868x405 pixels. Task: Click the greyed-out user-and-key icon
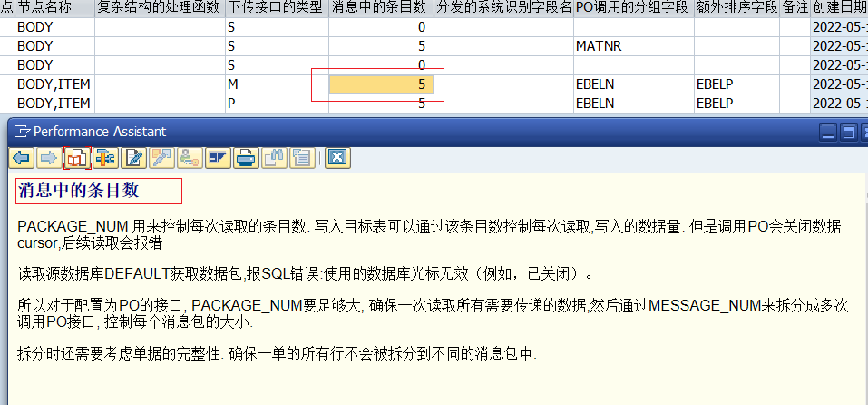coord(190,158)
